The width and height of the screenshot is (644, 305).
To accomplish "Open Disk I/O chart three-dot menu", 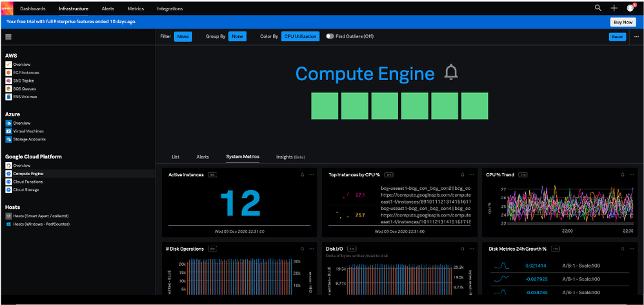I will 471,249.
